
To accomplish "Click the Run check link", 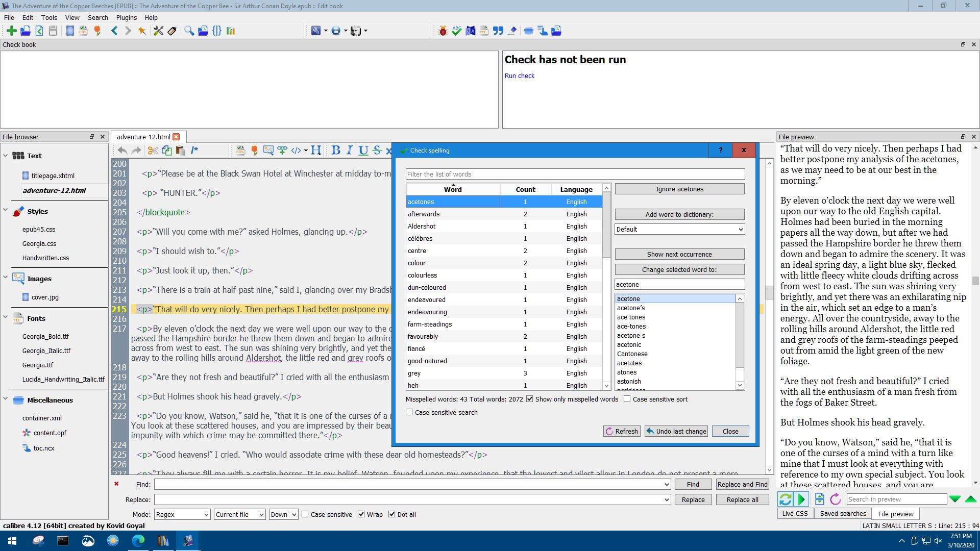I will click(519, 76).
